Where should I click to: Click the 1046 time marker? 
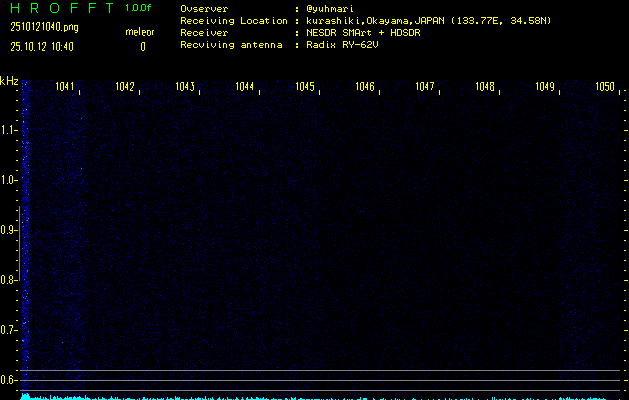tap(365, 86)
